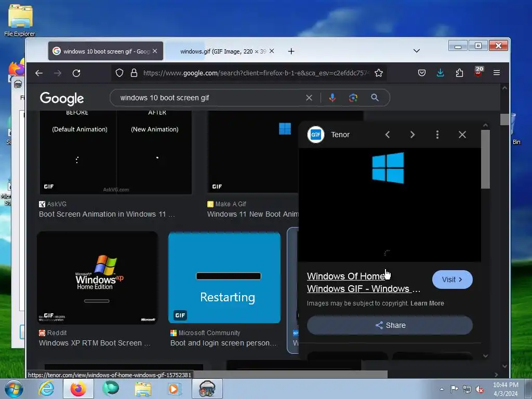Open a new Firefox tab
The height and width of the screenshot is (399, 532).
coord(291,51)
